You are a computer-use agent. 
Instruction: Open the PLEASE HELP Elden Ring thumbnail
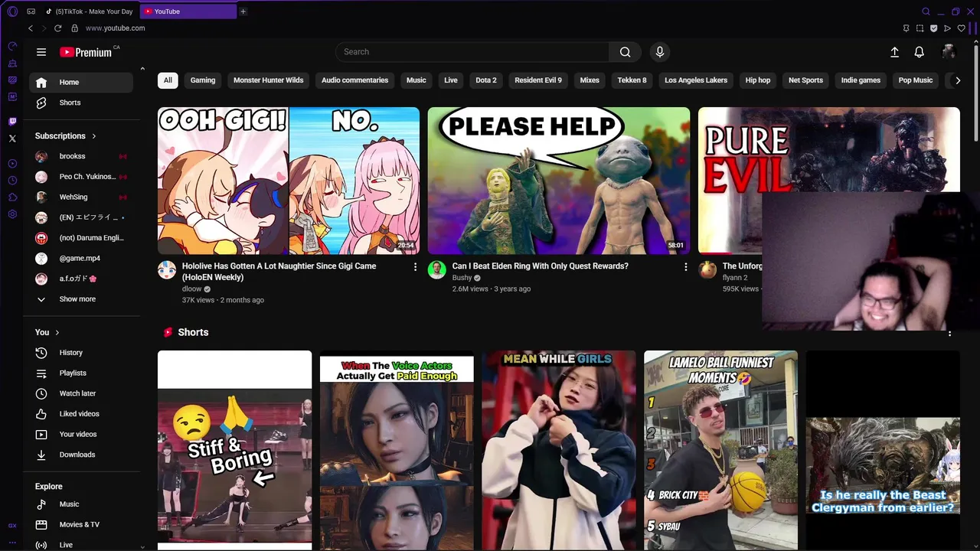pyautogui.click(x=559, y=181)
